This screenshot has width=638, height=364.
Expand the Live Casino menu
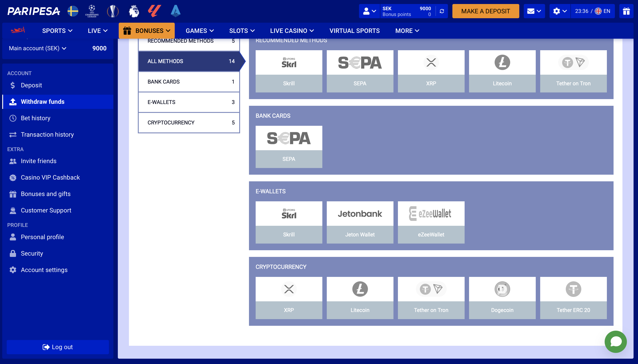292,31
